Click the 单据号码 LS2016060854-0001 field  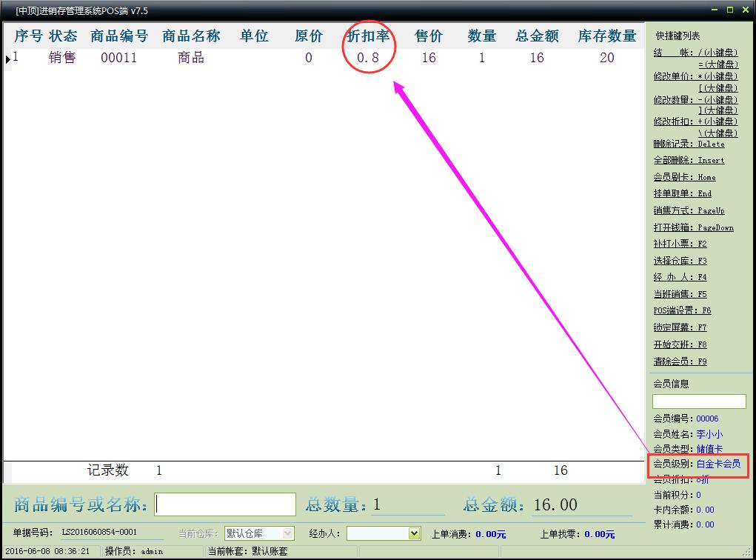[99, 532]
